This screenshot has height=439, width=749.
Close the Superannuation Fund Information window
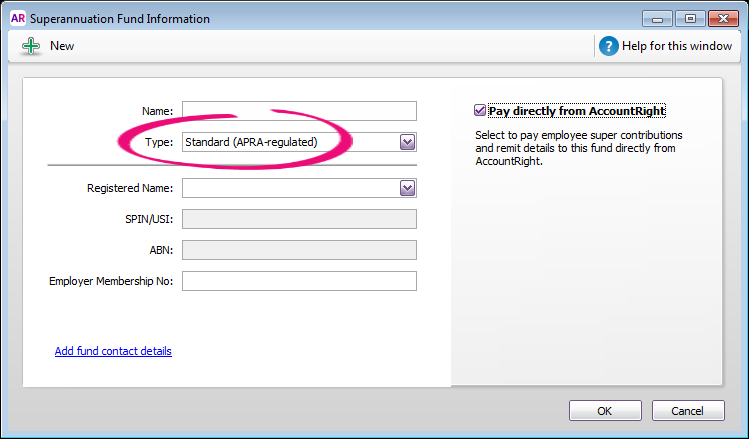pyautogui.click(x=723, y=18)
